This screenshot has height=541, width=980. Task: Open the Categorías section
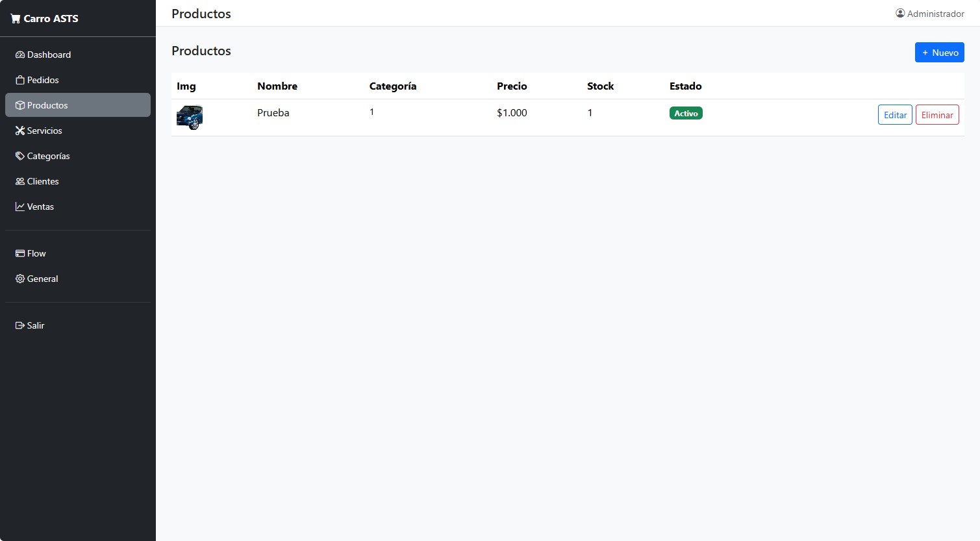click(78, 156)
